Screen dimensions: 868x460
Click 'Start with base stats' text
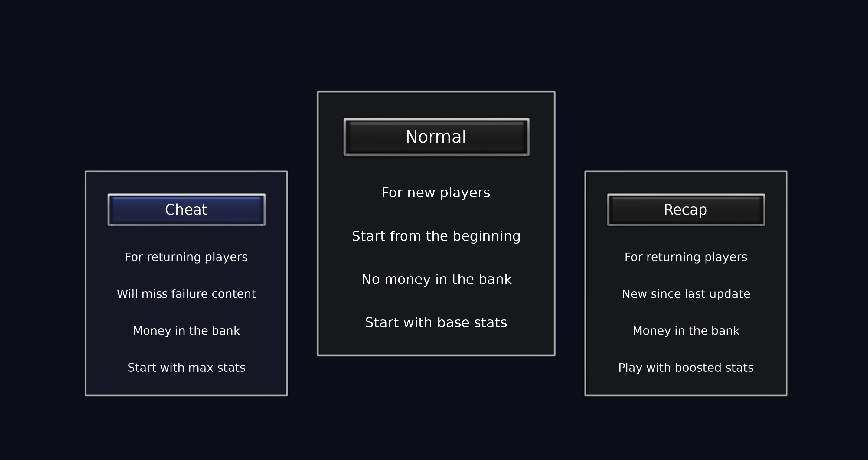pos(436,322)
